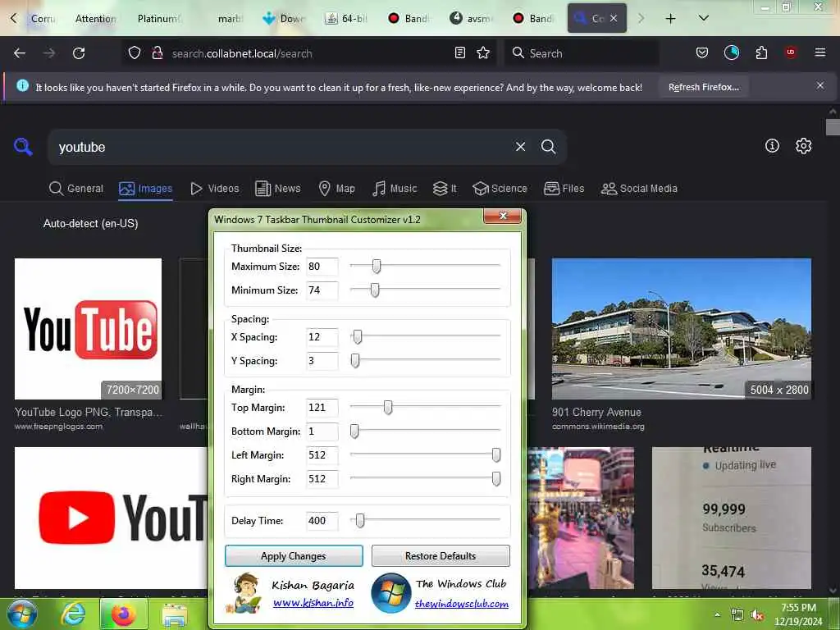Click Restore Defaults button
This screenshot has width=840, height=630.
(x=441, y=556)
